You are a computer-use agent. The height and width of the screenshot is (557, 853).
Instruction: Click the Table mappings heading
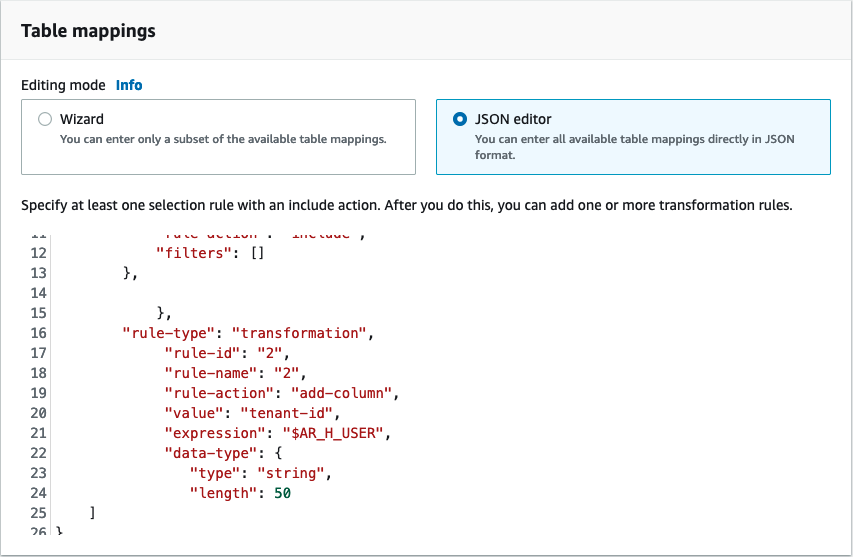click(88, 31)
